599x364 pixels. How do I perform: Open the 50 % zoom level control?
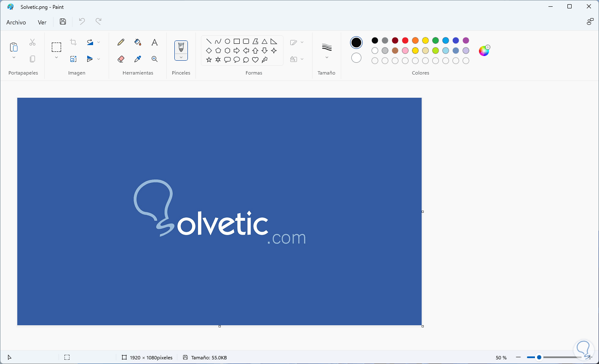point(501,358)
